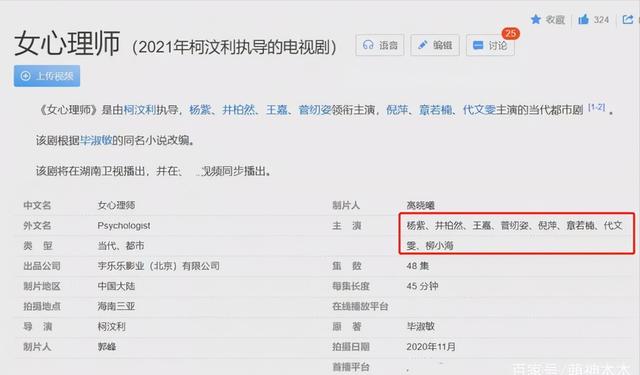
Task: Open the 语音 audio button with headphone icon
Action: pyautogui.click(x=380, y=45)
